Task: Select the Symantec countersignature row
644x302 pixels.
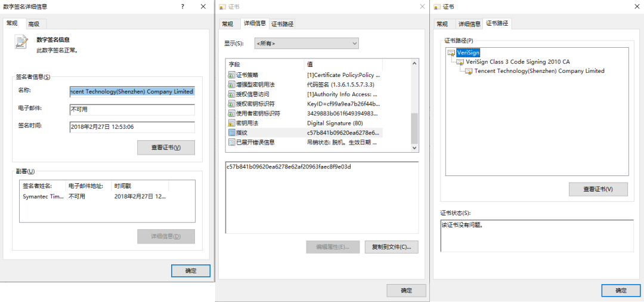Action: pos(95,197)
